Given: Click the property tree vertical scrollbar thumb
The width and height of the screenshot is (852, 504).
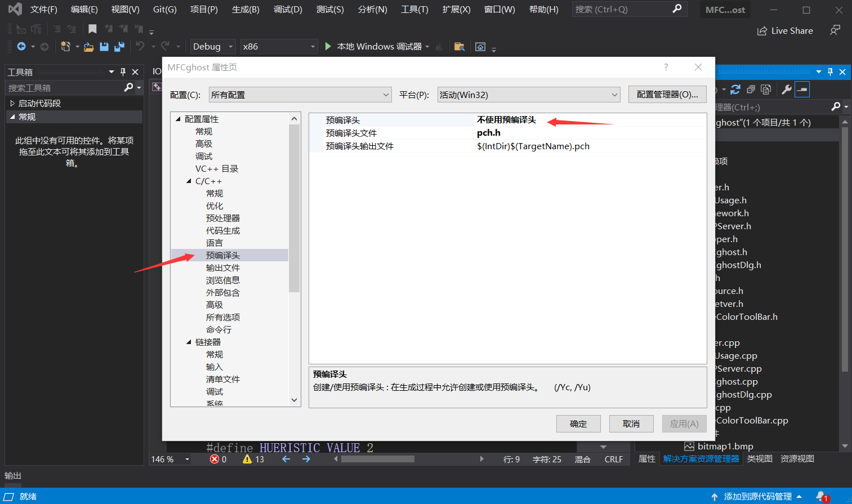Looking at the screenshot, I should pos(294,208).
